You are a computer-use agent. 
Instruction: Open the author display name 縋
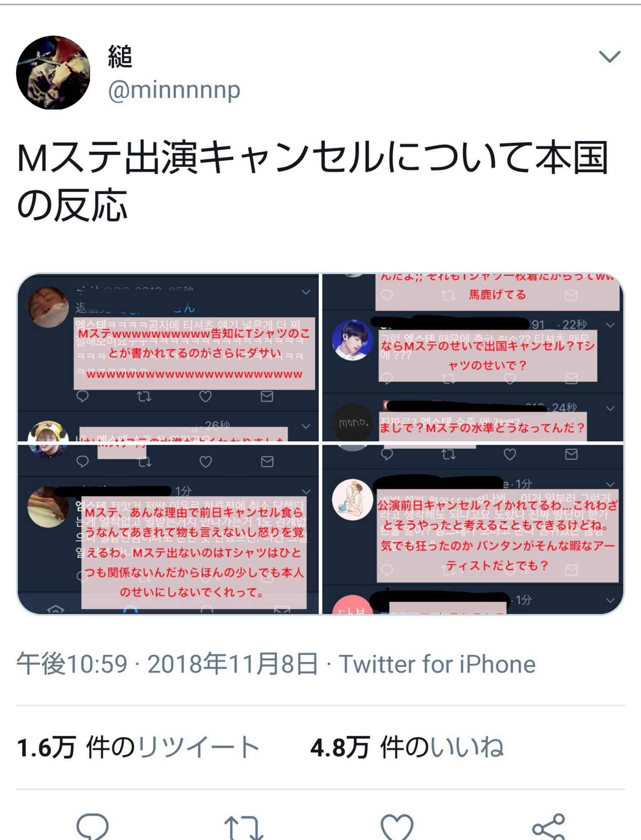pyautogui.click(x=120, y=56)
